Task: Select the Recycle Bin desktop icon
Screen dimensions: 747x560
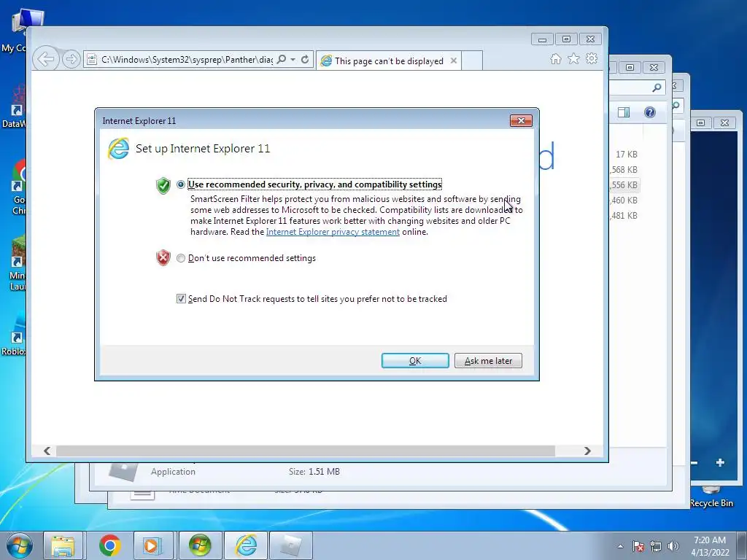Action: (711, 497)
